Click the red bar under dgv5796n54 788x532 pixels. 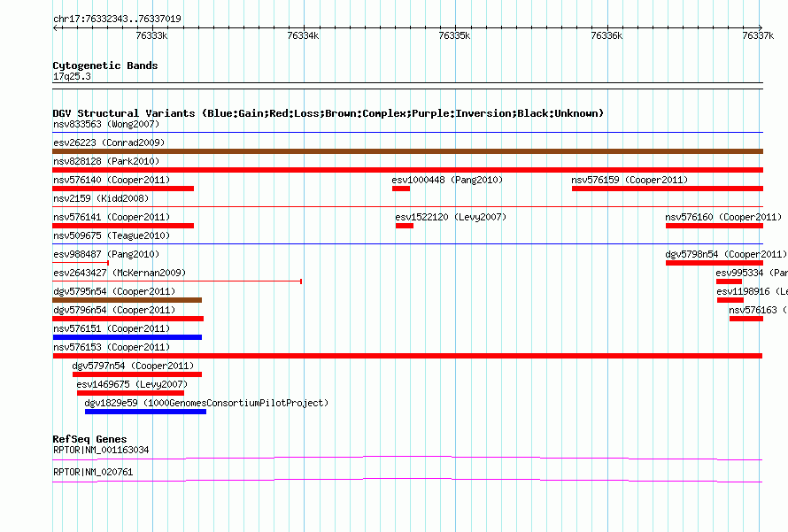pos(128,319)
